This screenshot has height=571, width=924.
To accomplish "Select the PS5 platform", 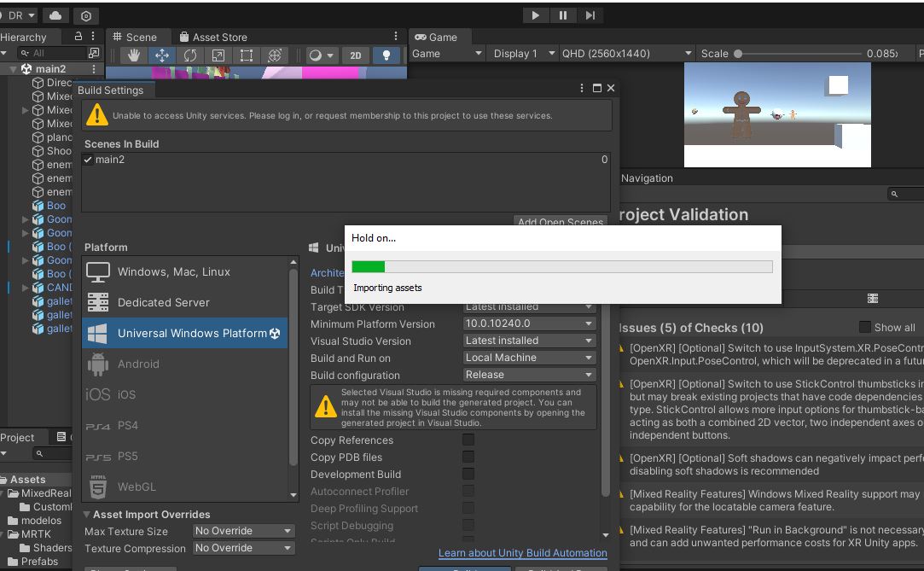I will pos(185,456).
